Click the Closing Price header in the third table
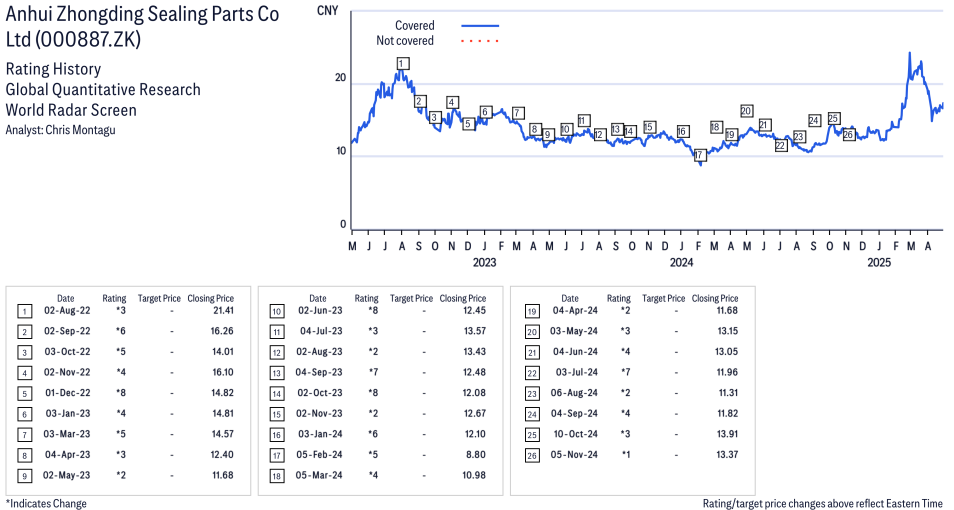Viewport: 954px width, 510px height. tap(715, 298)
